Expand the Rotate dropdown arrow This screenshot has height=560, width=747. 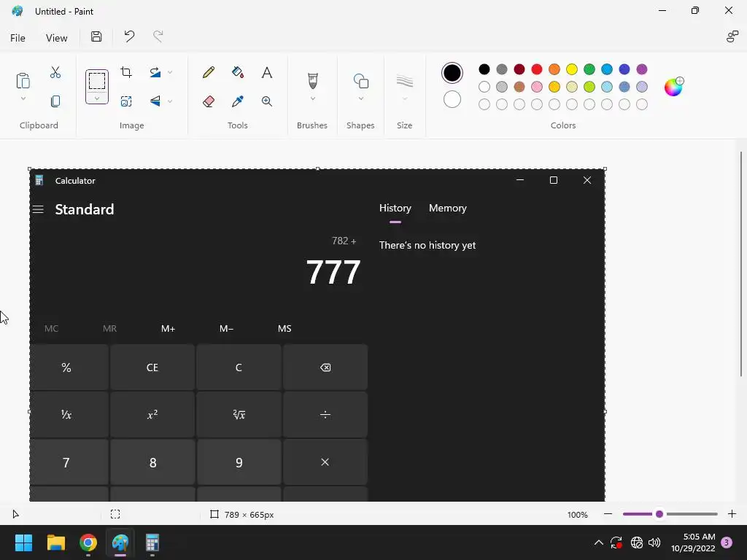click(170, 72)
